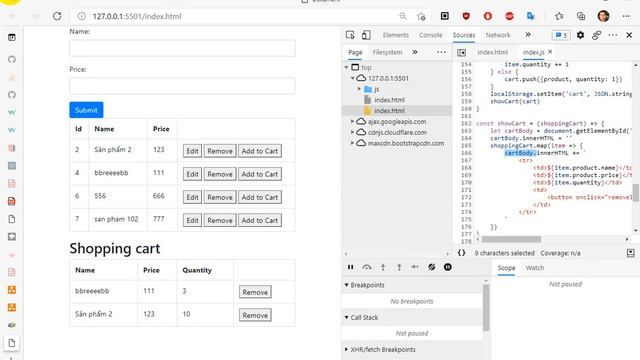Screen dimensions: 640x360
Task: Open the Collections toolbar icon
Action: point(581,16)
